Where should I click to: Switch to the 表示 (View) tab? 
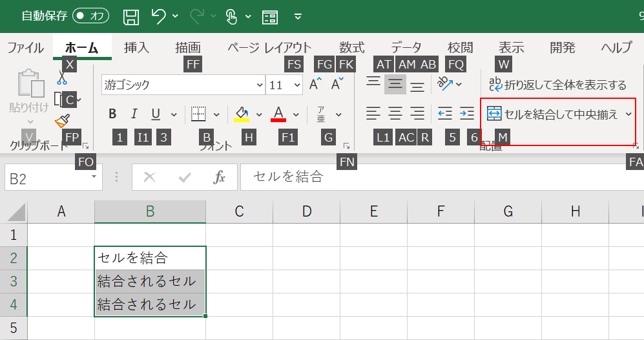pyautogui.click(x=512, y=48)
